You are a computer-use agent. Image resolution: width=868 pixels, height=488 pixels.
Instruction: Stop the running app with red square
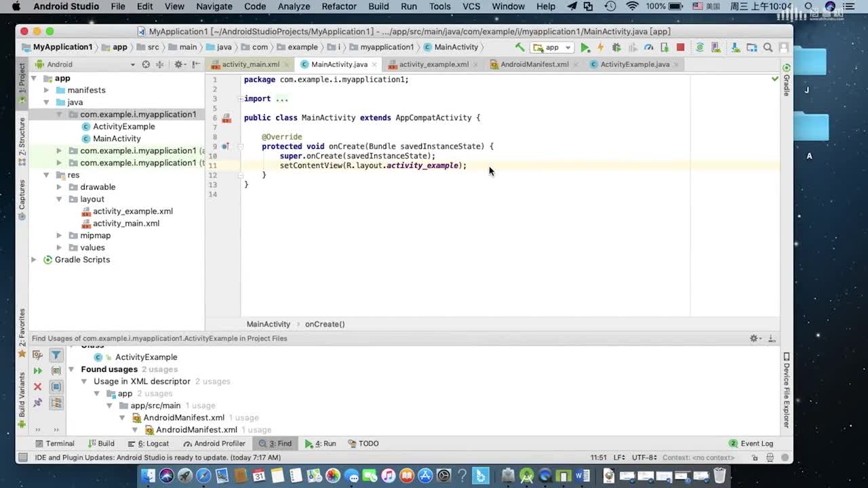pos(680,47)
